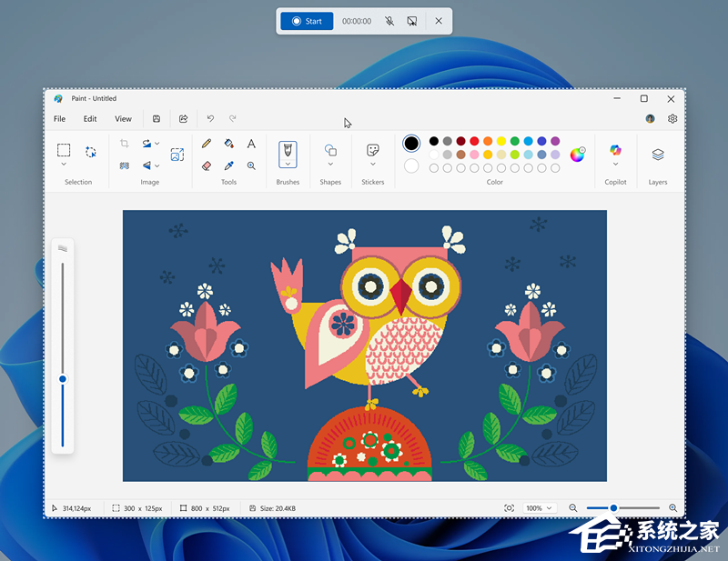Open the View menu
This screenshot has height=561, width=728.
click(123, 118)
